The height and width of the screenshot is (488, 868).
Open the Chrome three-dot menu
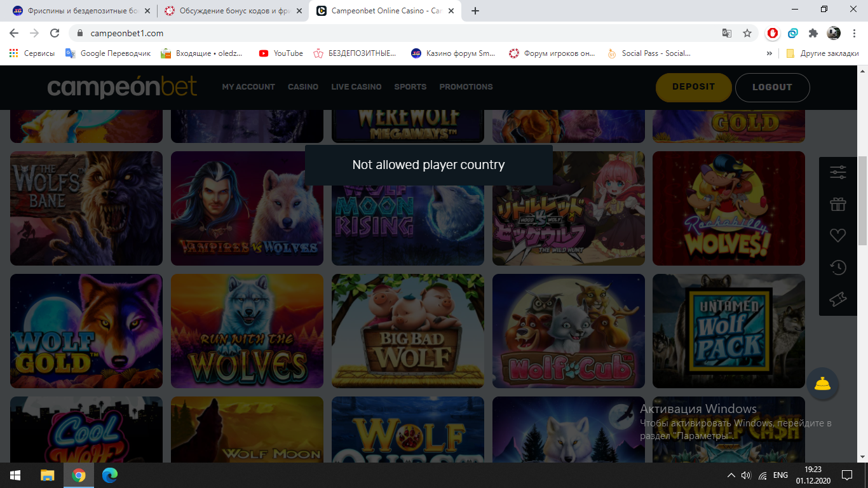(x=854, y=33)
